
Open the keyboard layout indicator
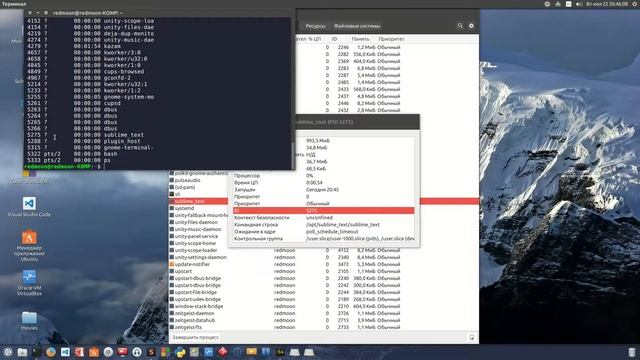point(569,4)
